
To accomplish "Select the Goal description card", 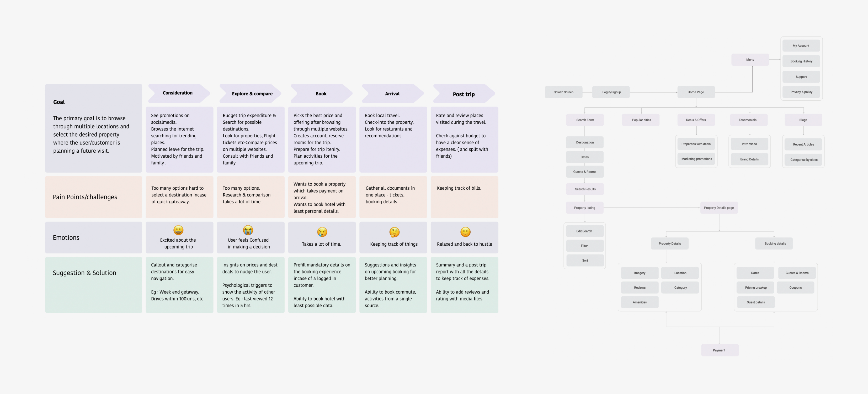I will 93,128.
